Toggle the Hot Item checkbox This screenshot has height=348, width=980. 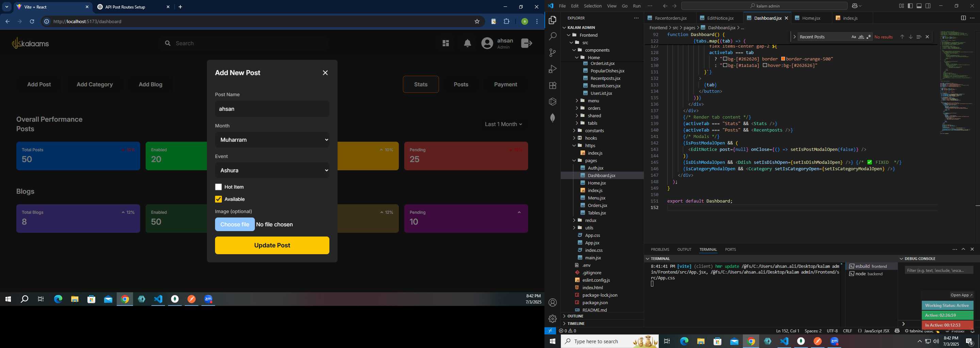click(218, 187)
